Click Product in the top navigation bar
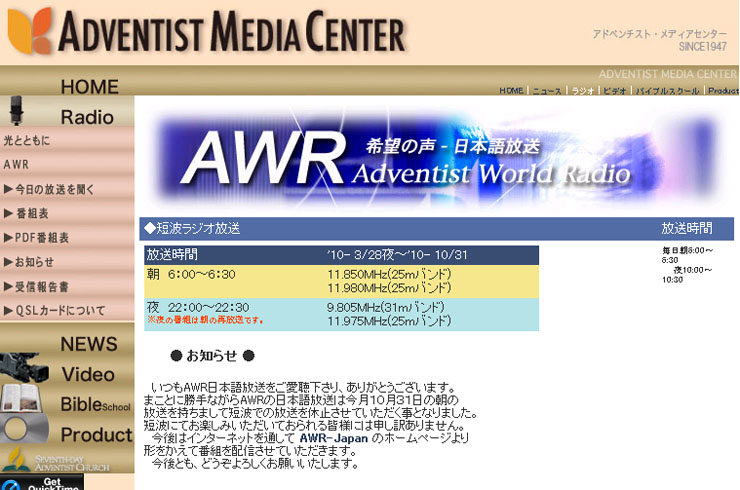The image size is (740, 490). (723, 91)
